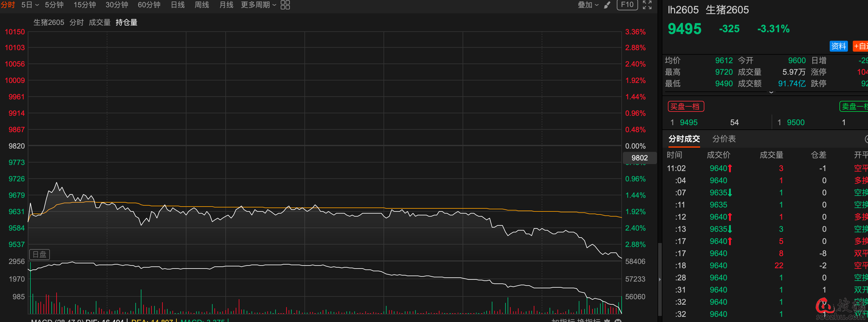This screenshot has width=868, height=322.
Task: Select the 15分钟 interval
Action: (85, 5)
